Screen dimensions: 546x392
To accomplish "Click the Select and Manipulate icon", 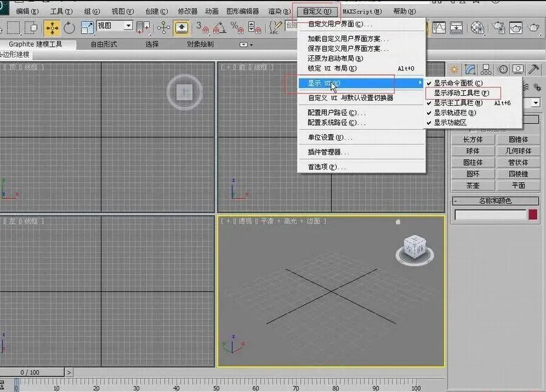I will pyautogui.click(x=163, y=27).
